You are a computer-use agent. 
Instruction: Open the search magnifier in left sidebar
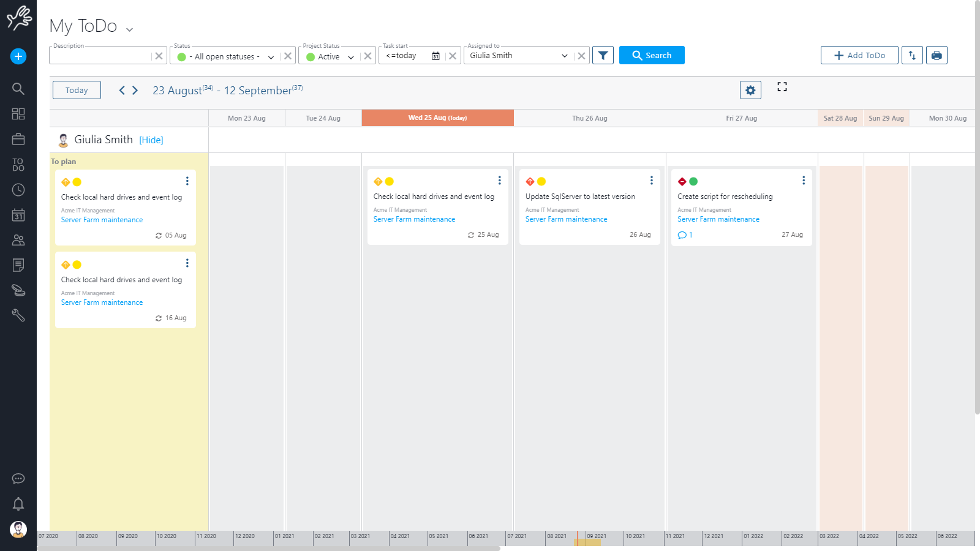[x=18, y=89]
